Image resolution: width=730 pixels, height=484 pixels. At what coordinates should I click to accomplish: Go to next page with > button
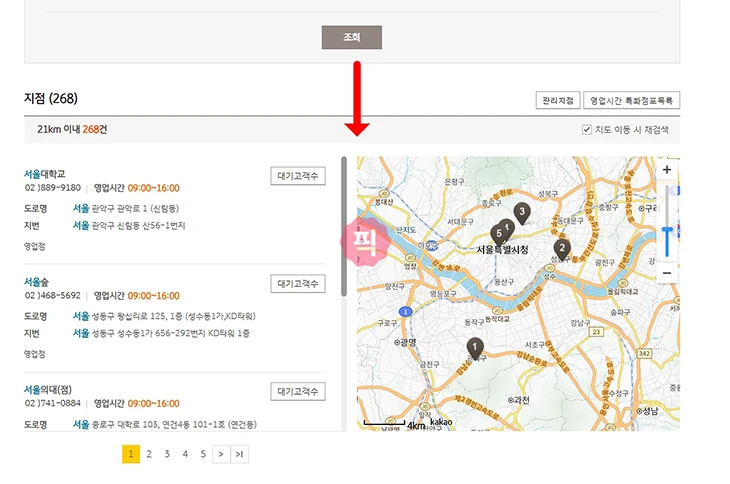point(221,454)
